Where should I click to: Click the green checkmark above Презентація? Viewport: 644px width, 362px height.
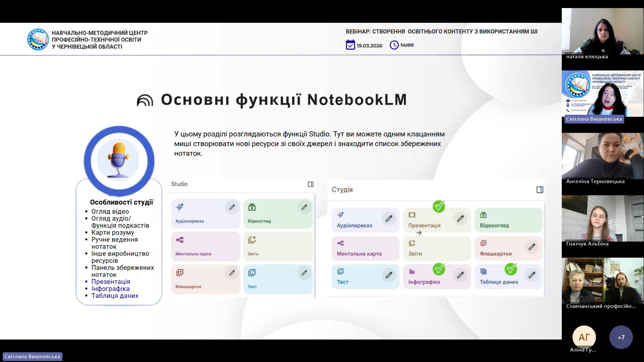[x=439, y=206]
